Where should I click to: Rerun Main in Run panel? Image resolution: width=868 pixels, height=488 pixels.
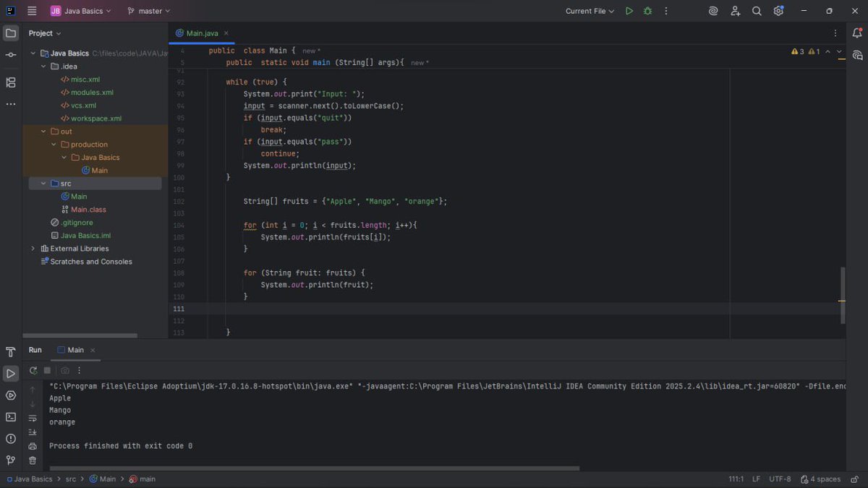coord(33,370)
